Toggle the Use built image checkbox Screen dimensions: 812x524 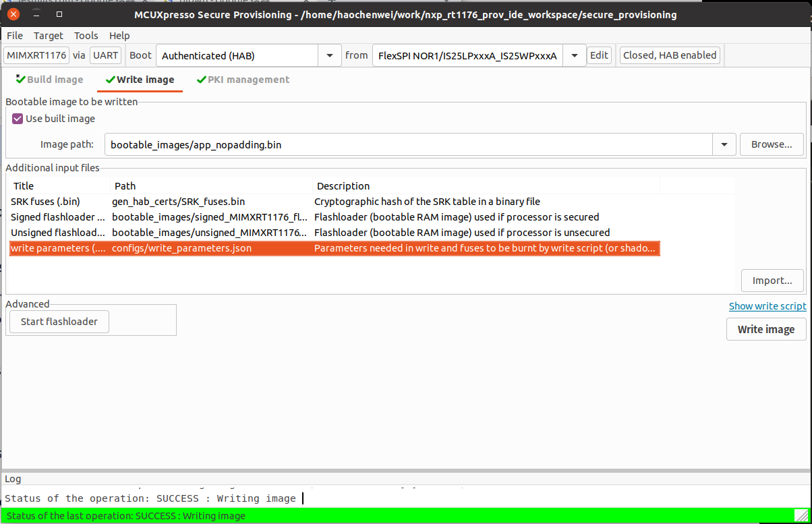pyautogui.click(x=18, y=119)
